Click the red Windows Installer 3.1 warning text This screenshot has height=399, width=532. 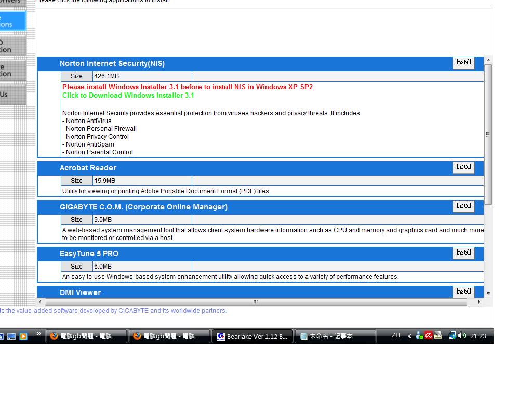click(188, 87)
